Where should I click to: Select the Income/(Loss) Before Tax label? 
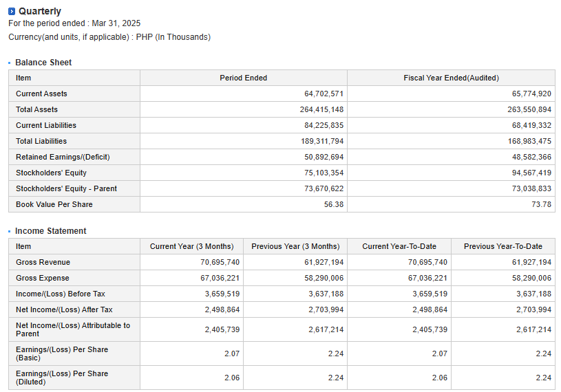tap(60, 294)
